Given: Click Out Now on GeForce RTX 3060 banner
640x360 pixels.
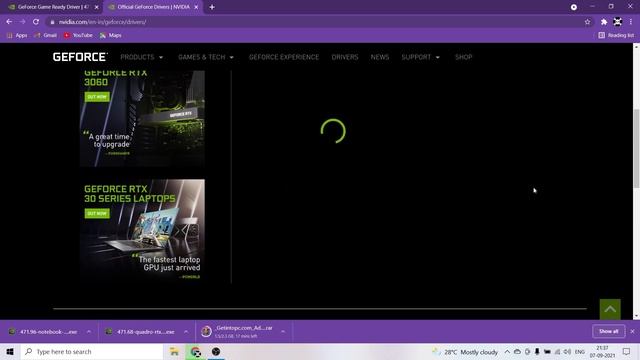Looking at the screenshot, I should 97,97.
